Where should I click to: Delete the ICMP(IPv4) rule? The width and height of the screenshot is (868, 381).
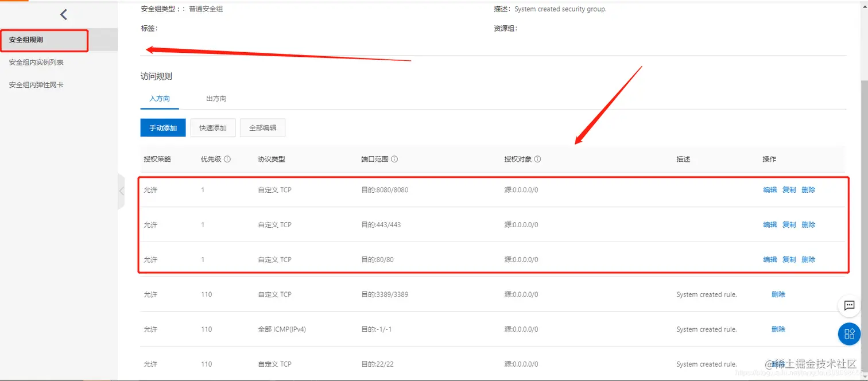click(x=778, y=329)
